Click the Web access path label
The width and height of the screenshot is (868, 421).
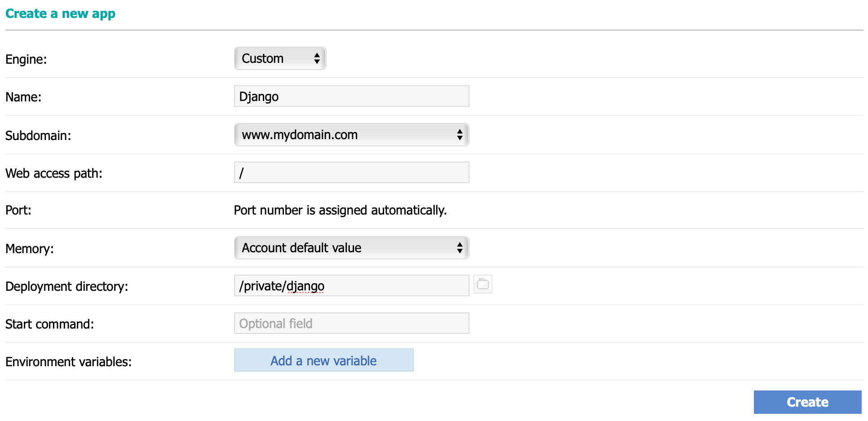click(54, 173)
